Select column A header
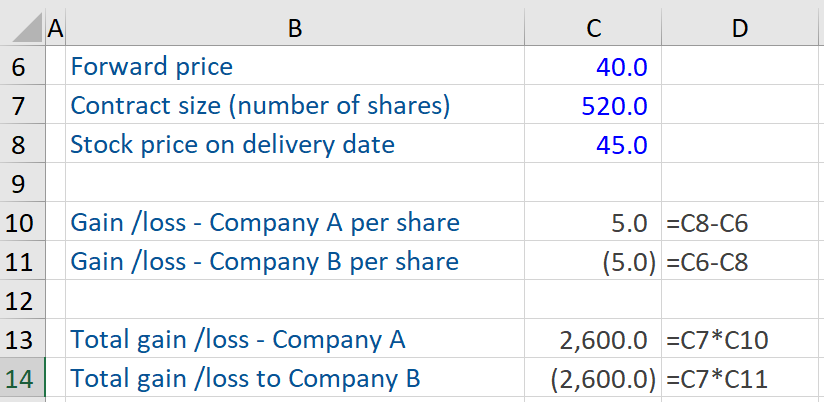Viewport: 824px width, 402px height. [x=55, y=29]
